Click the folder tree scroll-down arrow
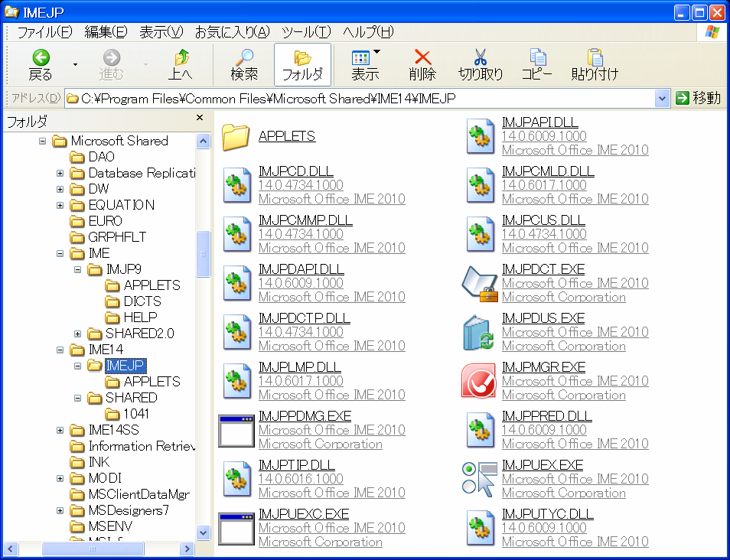The height and width of the screenshot is (560, 730). pos(203,533)
